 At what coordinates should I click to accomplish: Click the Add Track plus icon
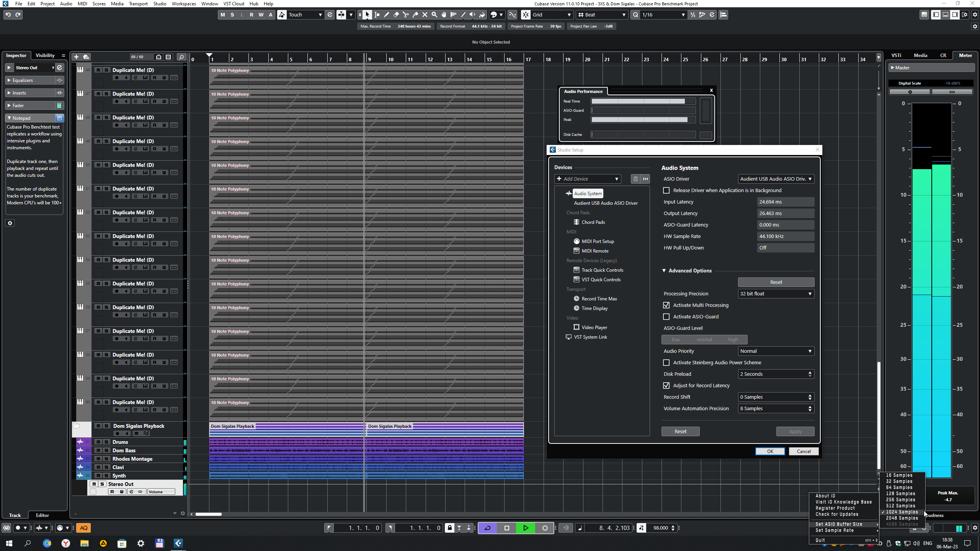coord(76,57)
